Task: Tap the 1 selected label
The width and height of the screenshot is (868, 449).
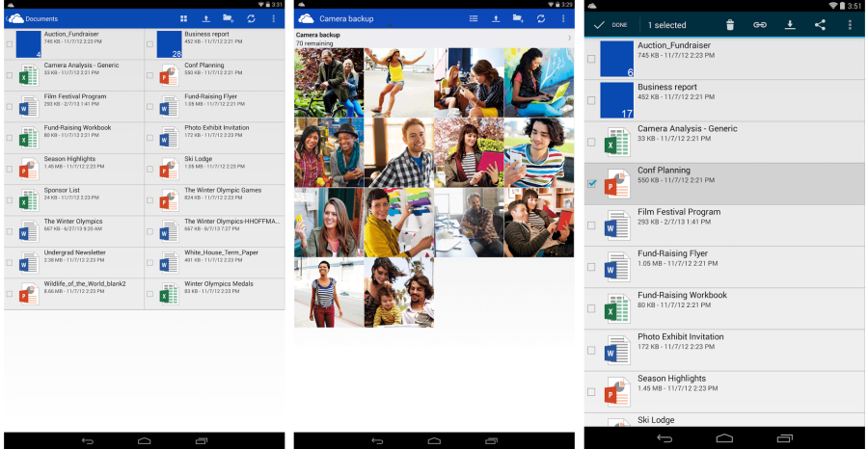Action: (666, 25)
